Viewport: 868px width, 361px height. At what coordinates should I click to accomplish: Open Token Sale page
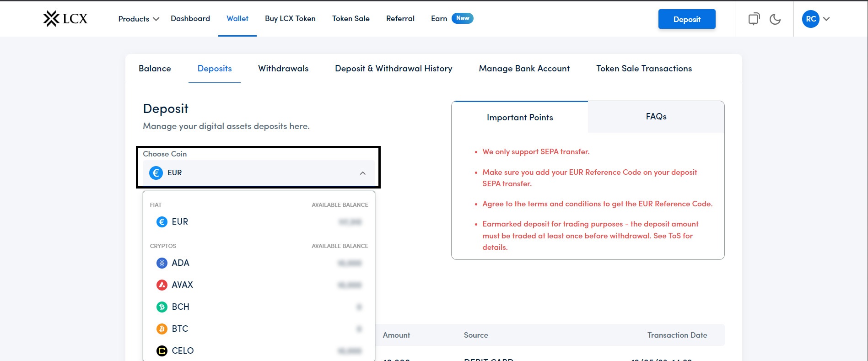(x=351, y=18)
